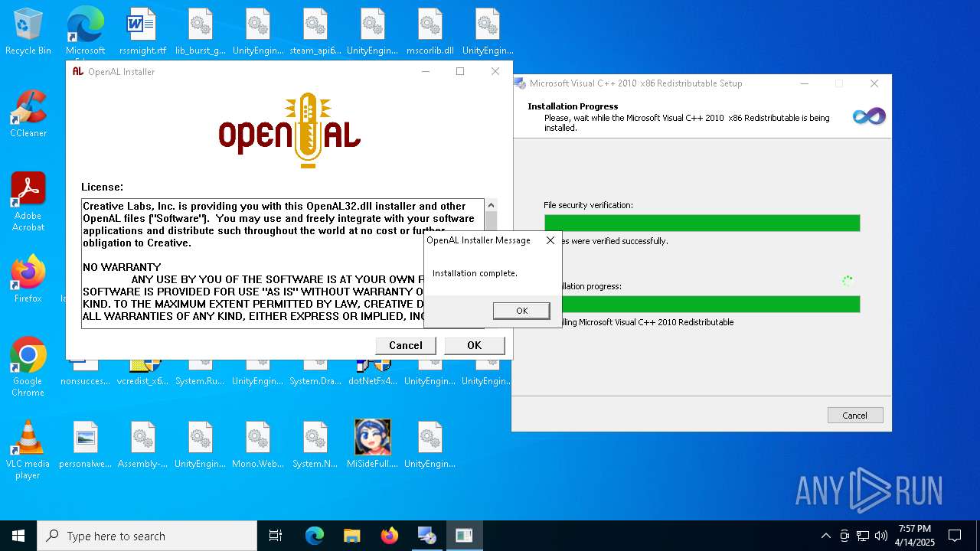Click the File security verification progress bar

click(x=702, y=223)
